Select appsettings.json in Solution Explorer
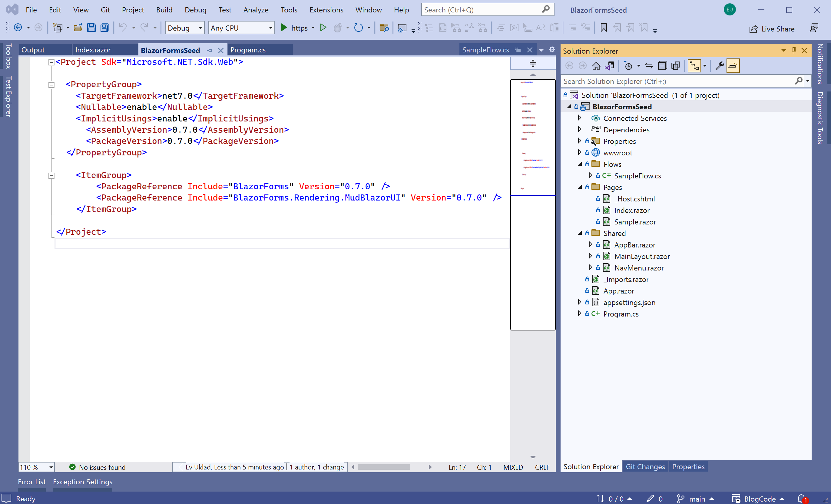 coord(629,302)
